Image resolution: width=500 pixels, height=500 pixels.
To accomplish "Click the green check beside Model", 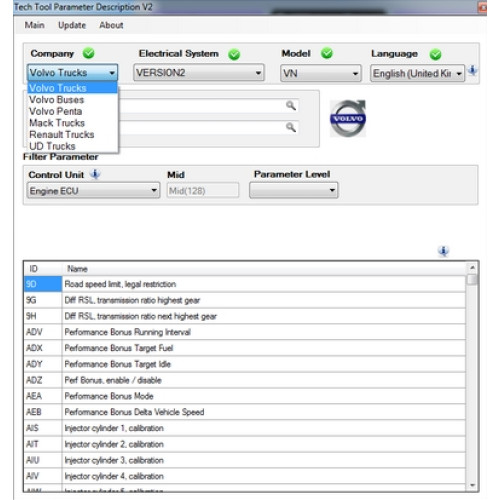I will pos(327,53).
